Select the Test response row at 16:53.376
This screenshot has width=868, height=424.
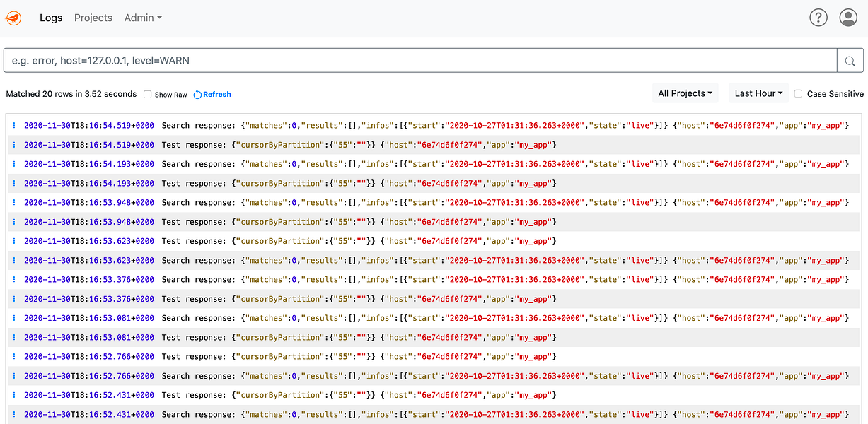coord(434,299)
